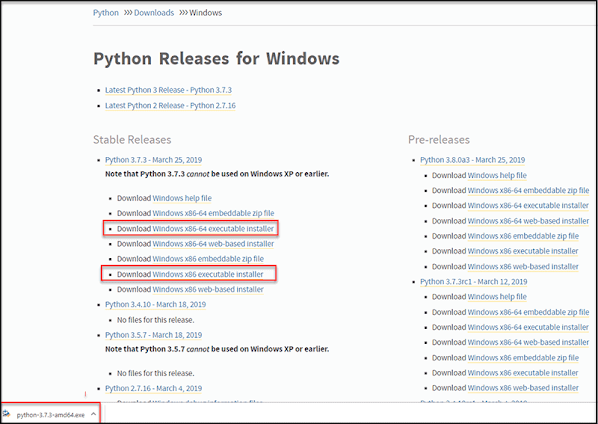Open Latest Python 3 Release - Python 3.7.3
This screenshot has width=598, height=424.
(168, 90)
